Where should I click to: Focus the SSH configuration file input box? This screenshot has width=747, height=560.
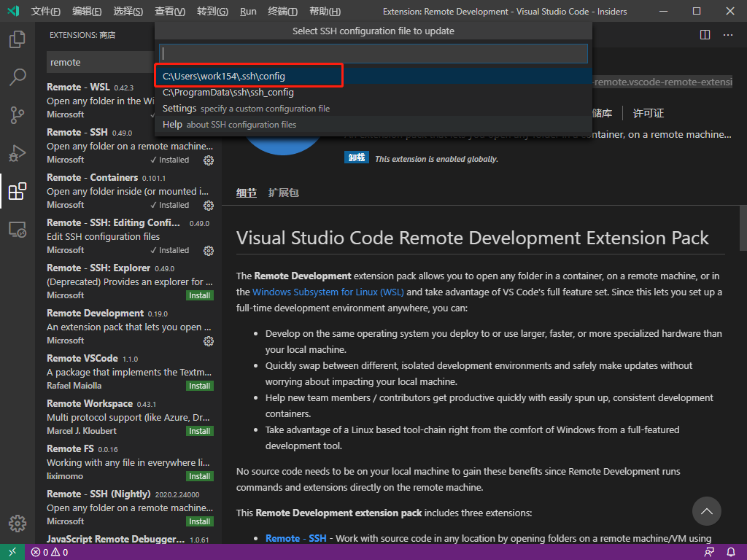(x=373, y=53)
